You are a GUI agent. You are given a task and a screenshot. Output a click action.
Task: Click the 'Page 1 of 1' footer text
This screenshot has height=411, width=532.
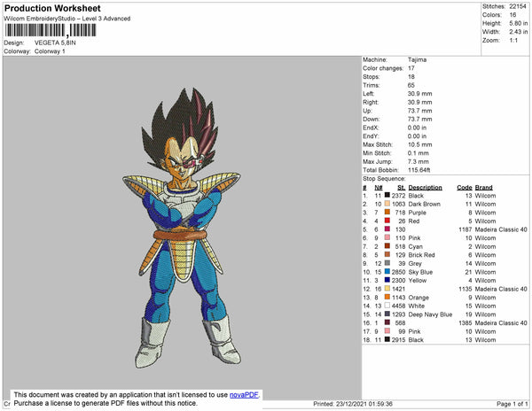click(512, 404)
